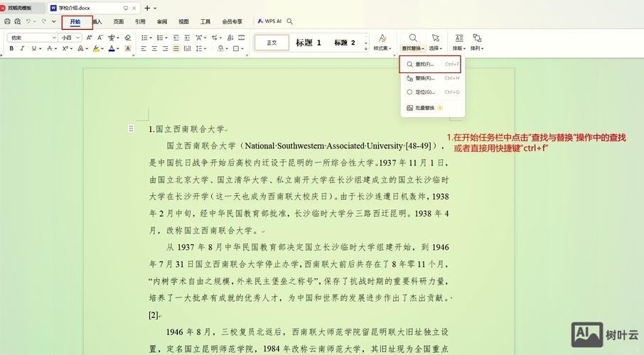Switch to 审阅 ribbon tab
Viewport: 644px width, 355px height.
pyautogui.click(x=162, y=22)
